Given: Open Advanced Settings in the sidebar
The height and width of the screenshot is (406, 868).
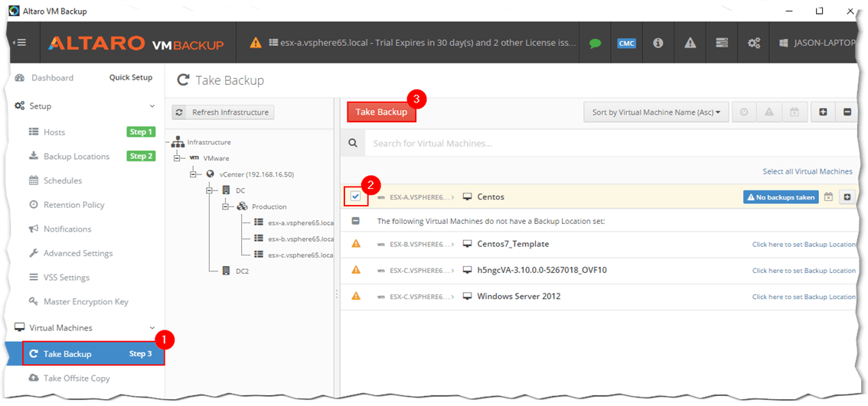Looking at the screenshot, I should click(78, 253).
